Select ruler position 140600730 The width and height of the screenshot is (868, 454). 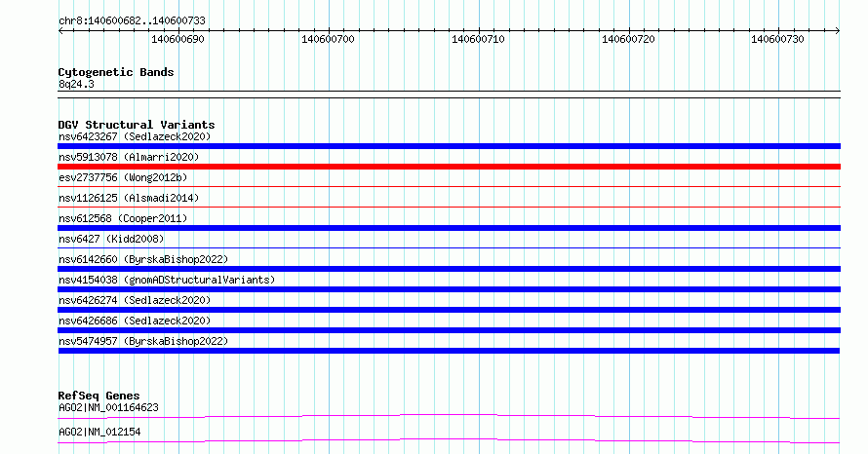[x=777, y=39]
